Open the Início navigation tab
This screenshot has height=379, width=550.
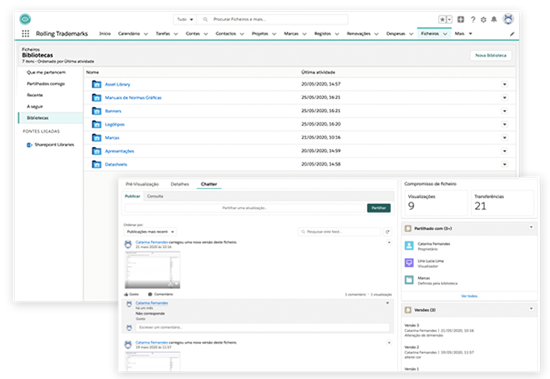click(105, 34)
